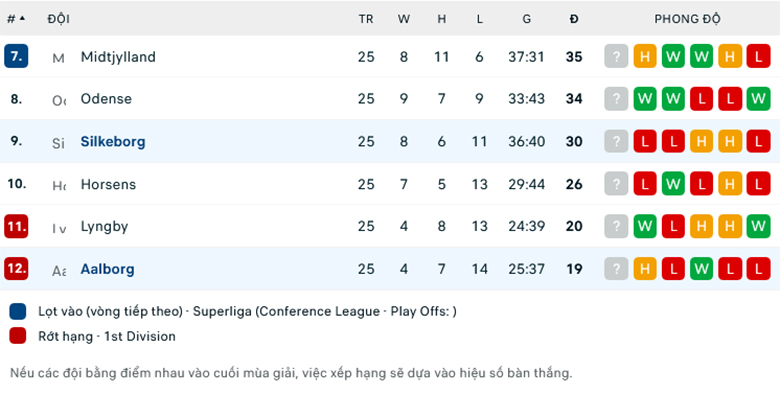780x394 pixels.
Task: Click the blue promotion legend swatch
Action: pyautogui.click(x=17, y=311)
